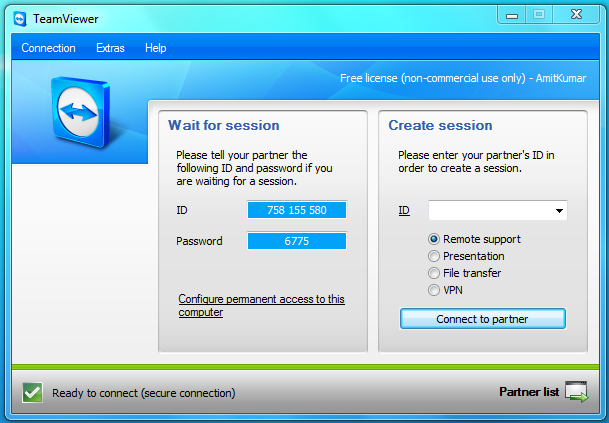609x423 pixels.
Task: Click the Ready to connect status text
Action: click(144, 393)
